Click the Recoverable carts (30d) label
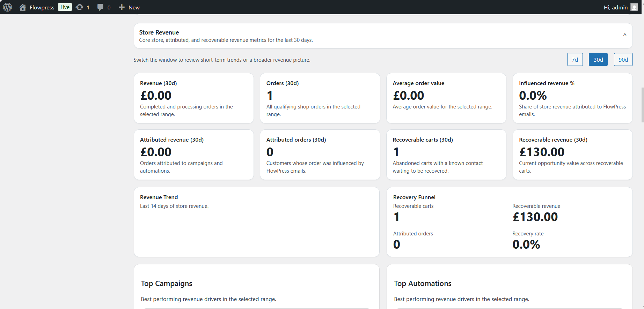Image resolution: width=644 pixels, height=309 pixels. coord(423,140)
